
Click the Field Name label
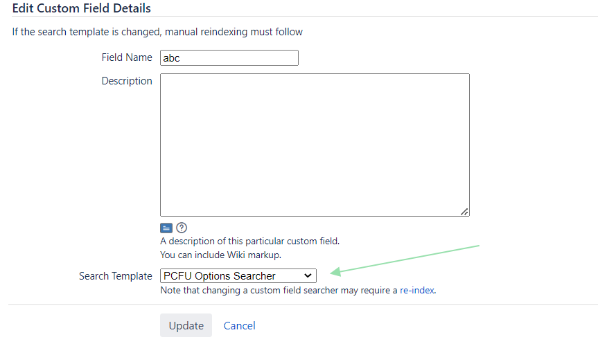[x=127, y=57]
